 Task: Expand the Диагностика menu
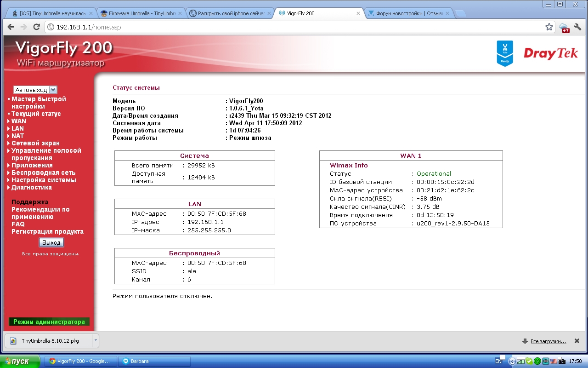tap(29, 187)
